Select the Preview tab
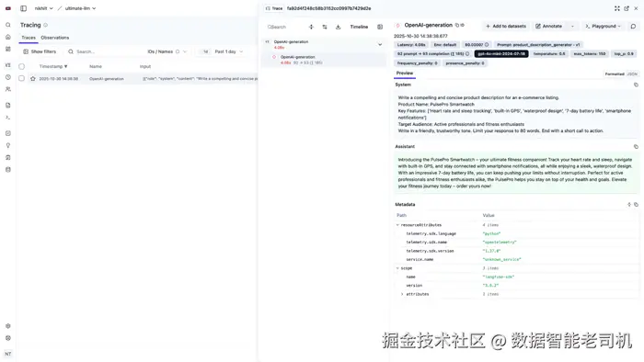 (x=405, y=73)
